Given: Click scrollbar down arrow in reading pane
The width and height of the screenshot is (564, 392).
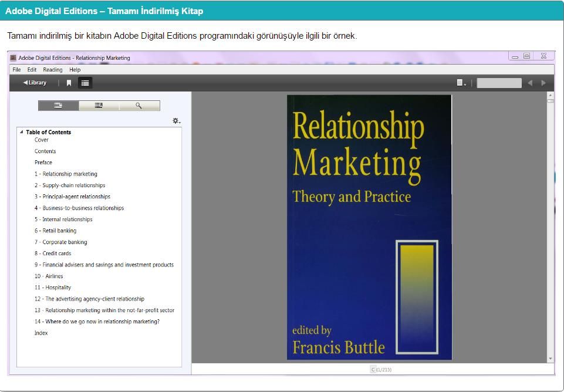Looking at the screenshot, I should (551, 359).
